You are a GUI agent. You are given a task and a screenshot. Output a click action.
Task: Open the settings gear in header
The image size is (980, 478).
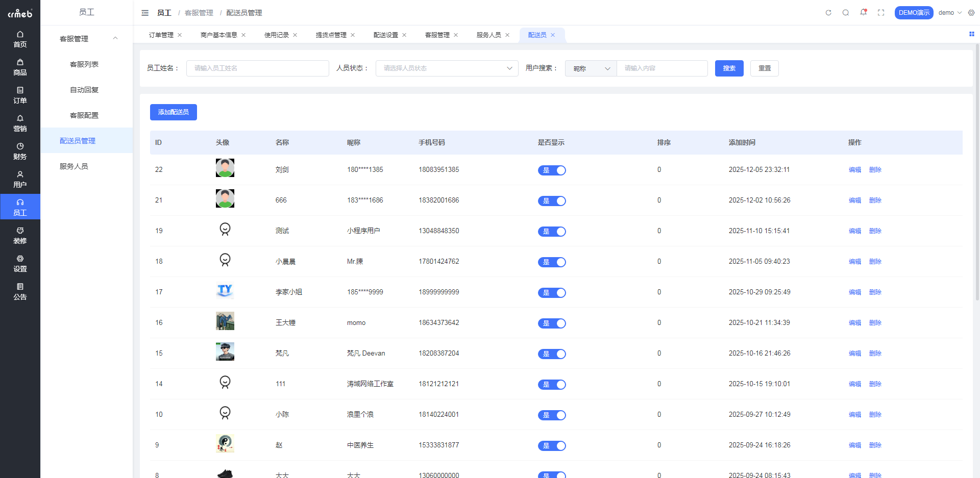[x=971, y=13]
